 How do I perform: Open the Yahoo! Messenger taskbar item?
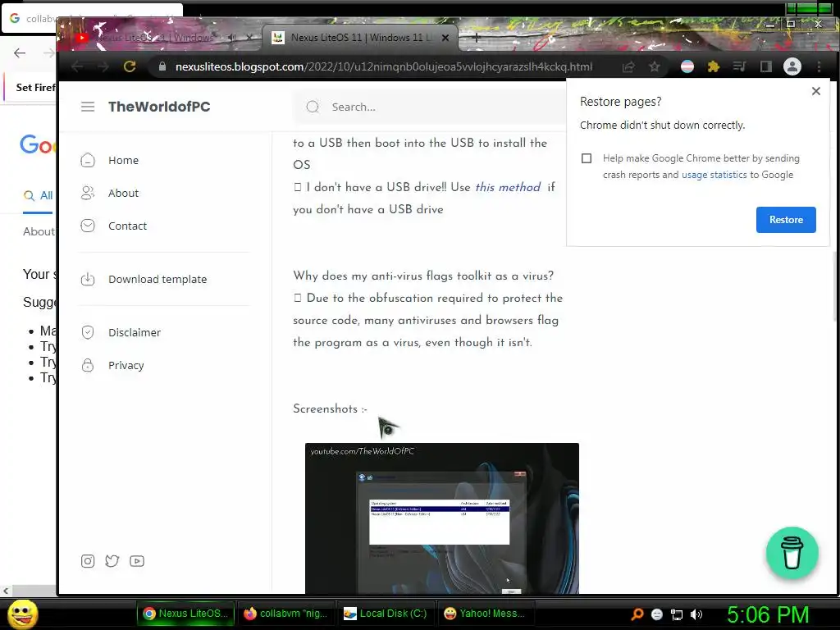486,614
